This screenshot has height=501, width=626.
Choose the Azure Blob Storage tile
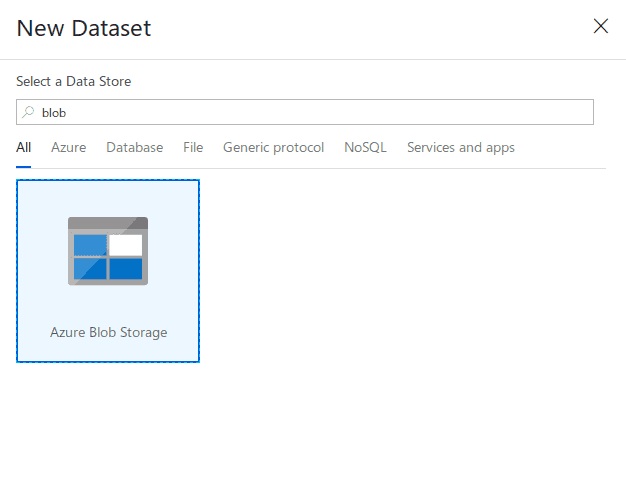click(108, 271)
